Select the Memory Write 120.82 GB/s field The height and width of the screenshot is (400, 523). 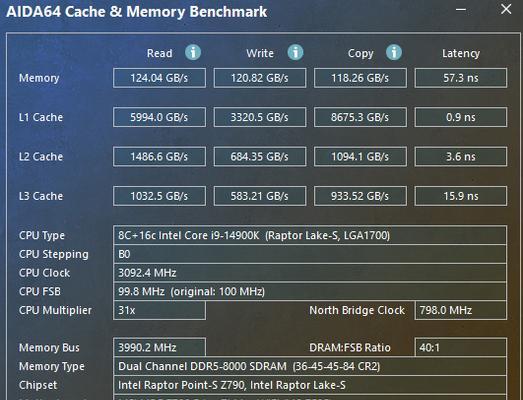(x=260, y=78)
